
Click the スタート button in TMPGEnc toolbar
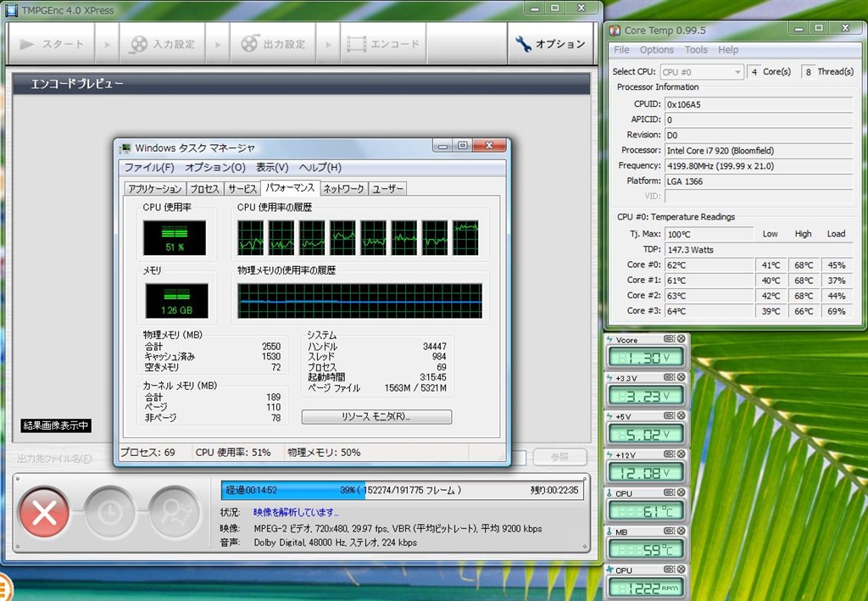click(x=52, y=44)
